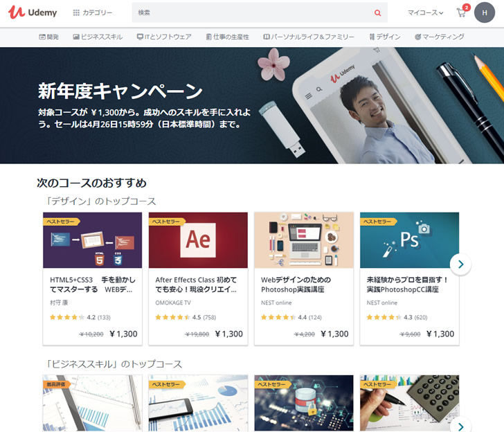
Task: Open the shopping cart icon
Action: [461, 13]
